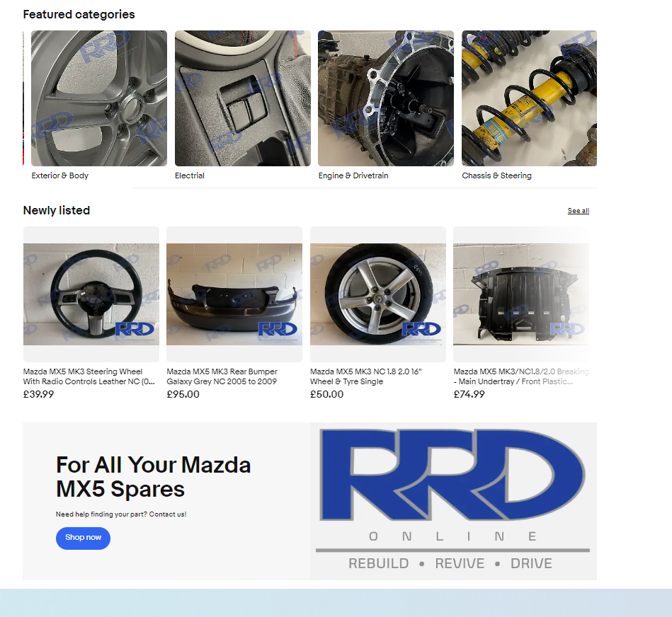Open the Chassis & Steering category image
The image size is (672, 617).
pos(529,98)
